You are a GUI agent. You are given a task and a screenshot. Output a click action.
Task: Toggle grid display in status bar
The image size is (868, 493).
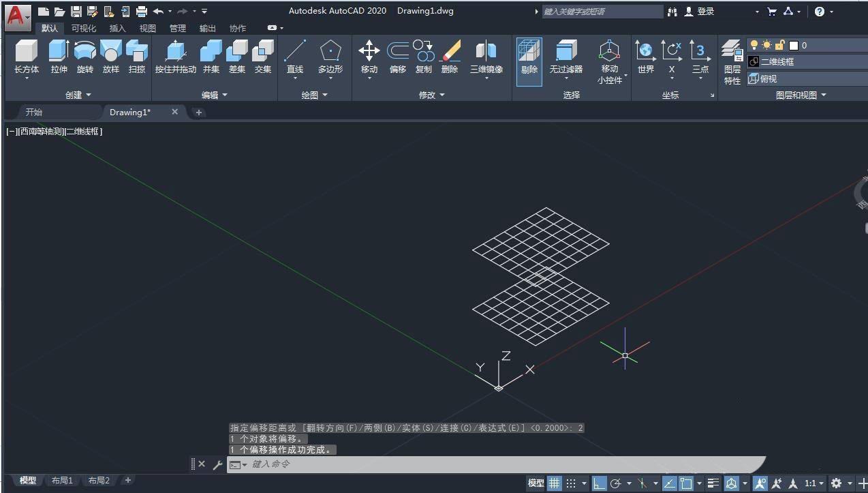coord(555,483)
